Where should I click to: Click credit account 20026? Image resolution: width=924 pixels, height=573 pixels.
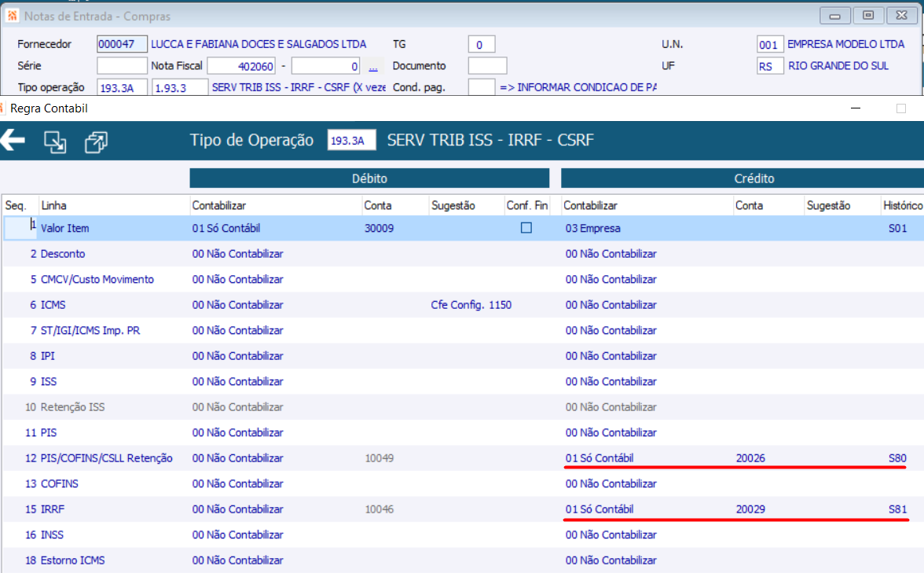(750, 458)
